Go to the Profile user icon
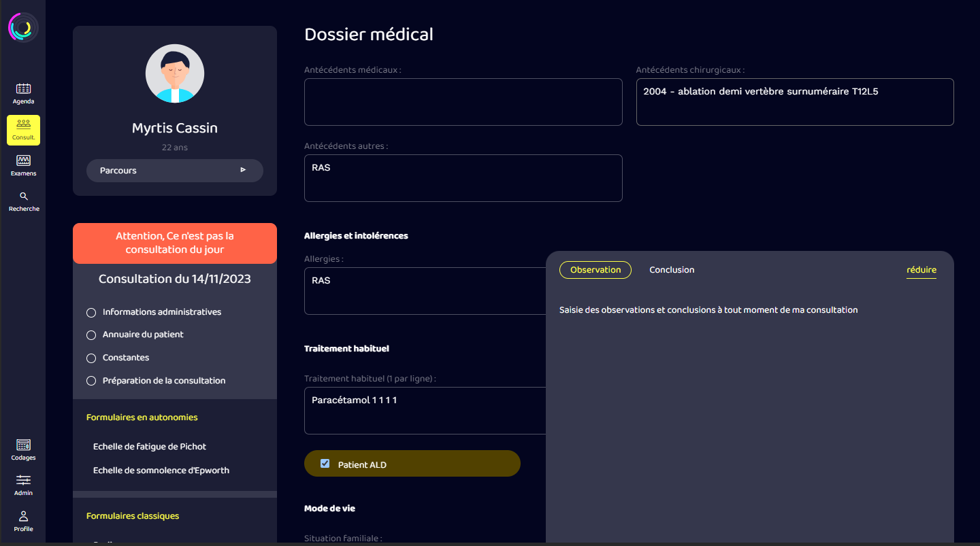Screen dimensions: 980x546 [x=23, y=516]
